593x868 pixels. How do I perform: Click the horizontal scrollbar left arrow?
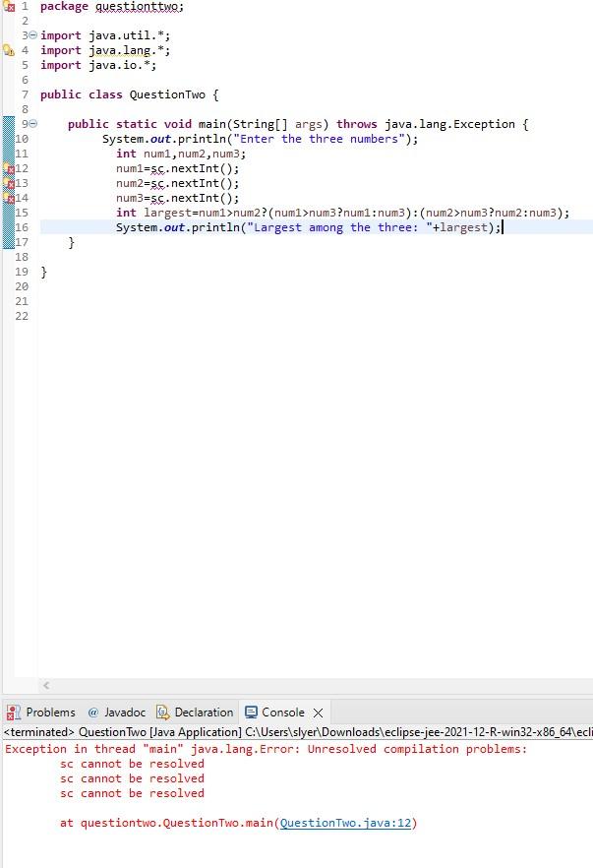pyautogui.click(x=46, y=685)
